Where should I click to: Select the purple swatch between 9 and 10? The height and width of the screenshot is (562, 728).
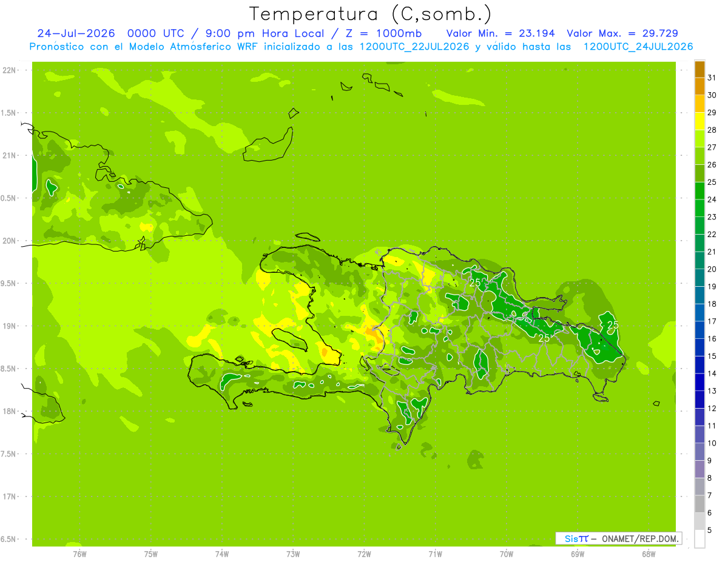coord(699,452)
